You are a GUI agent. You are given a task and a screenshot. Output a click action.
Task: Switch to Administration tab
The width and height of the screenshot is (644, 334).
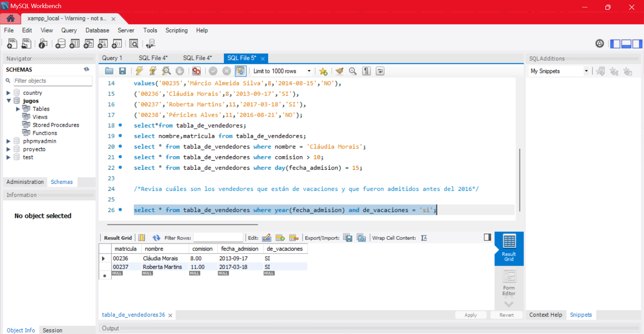point(25,182)
